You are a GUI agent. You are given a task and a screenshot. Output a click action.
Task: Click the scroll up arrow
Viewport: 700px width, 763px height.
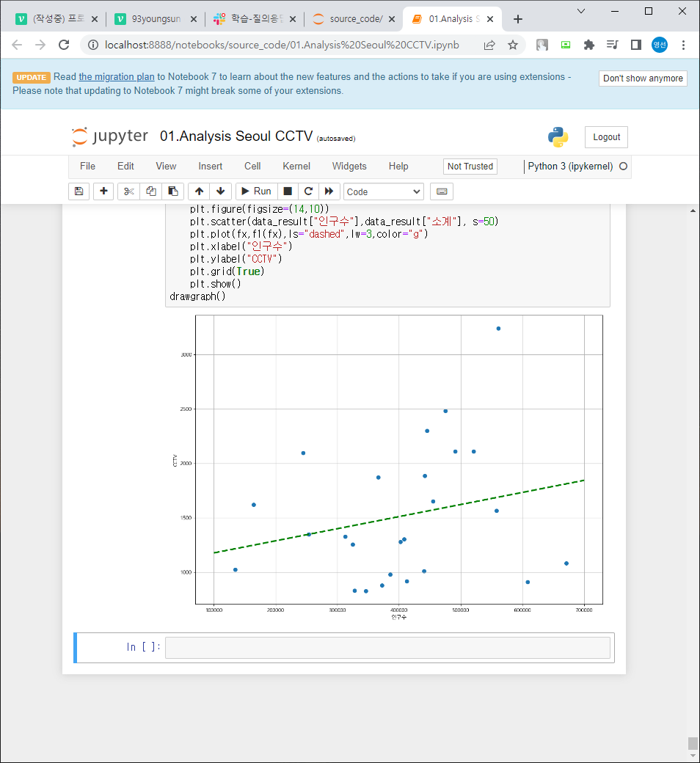[693, 211]
